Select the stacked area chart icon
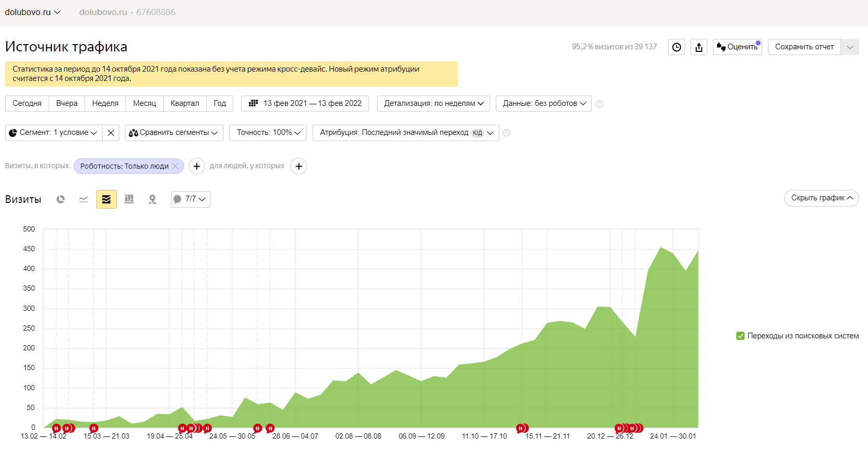The height and width of the screenshot is (451, 868). pos(106,199)
